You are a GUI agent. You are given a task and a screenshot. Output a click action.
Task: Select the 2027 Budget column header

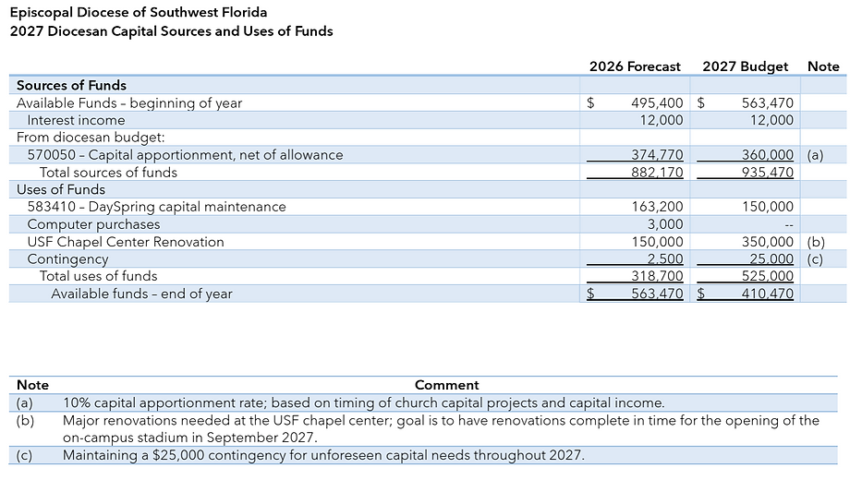pyautogui.click(x=745, y=66)
